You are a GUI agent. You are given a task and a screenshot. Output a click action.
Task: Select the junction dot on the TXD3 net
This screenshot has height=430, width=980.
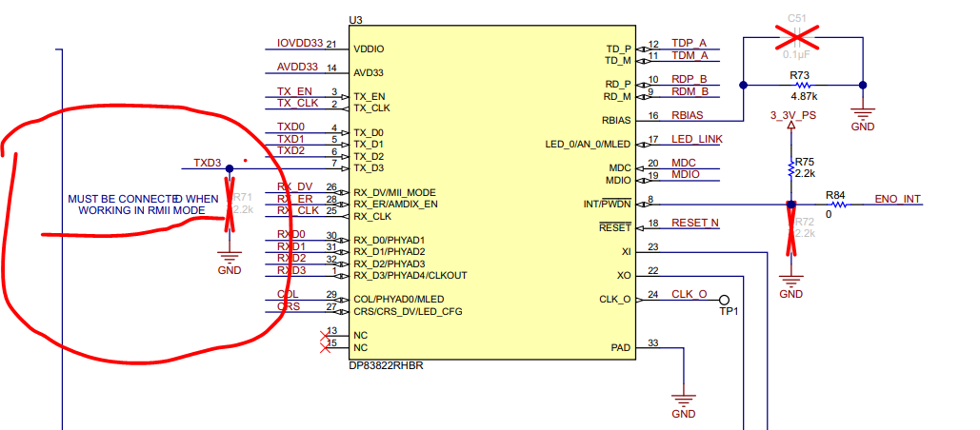pyautogui.click(x=230, y=168)
